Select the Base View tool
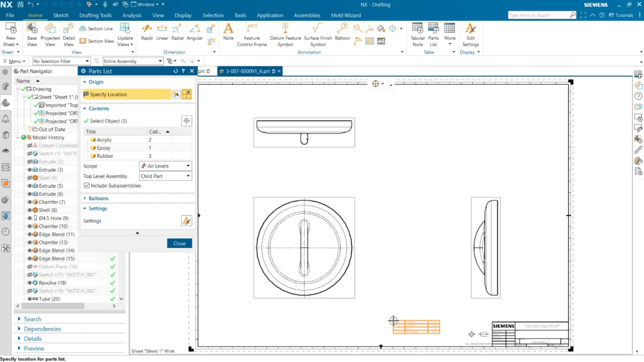This screenshot has width=644, height=362. (x=32, y=34)
